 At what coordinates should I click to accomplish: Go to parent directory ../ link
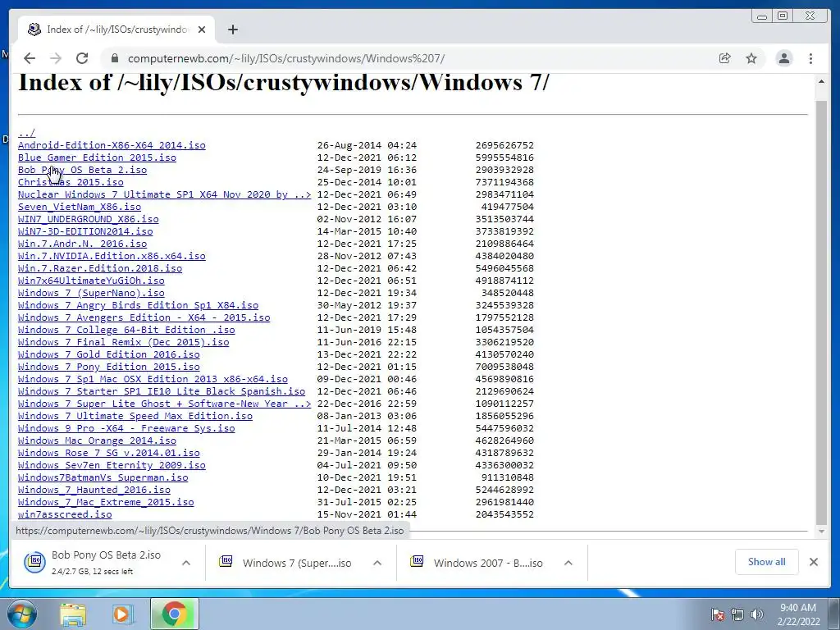tap(26, 133)
